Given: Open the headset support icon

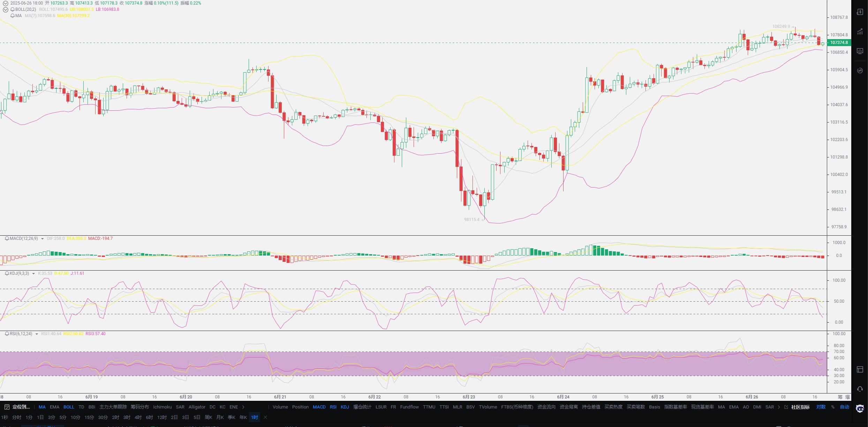Looking at the screenshot, I should (860, 389).
